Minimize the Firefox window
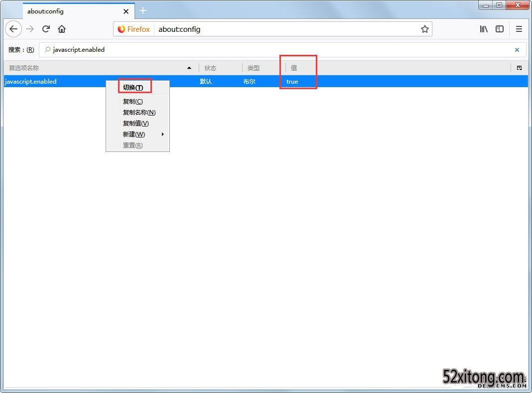 pos(486,5)
